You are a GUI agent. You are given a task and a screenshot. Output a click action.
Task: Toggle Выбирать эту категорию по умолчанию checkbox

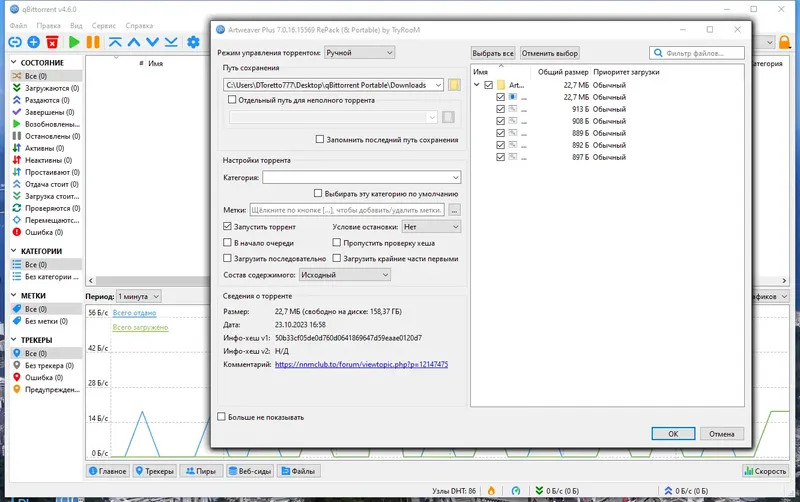318,193
